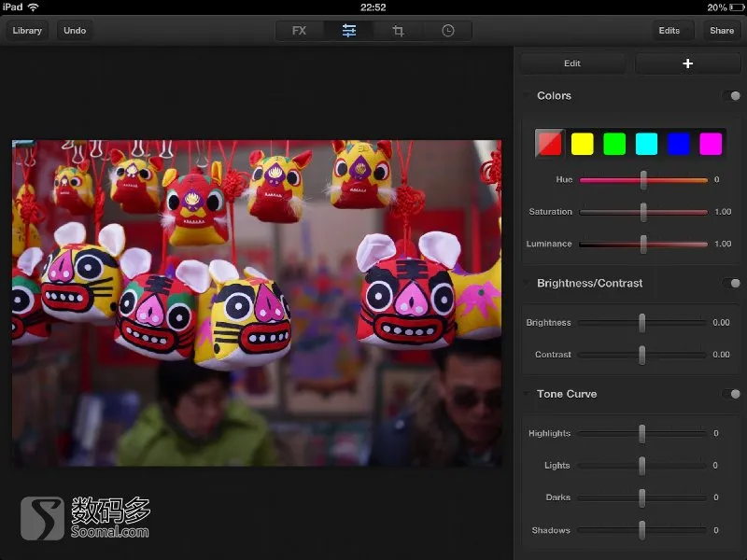Click the Brightness value 0.00
747x560 pixels.
click(x=721, y=323)
